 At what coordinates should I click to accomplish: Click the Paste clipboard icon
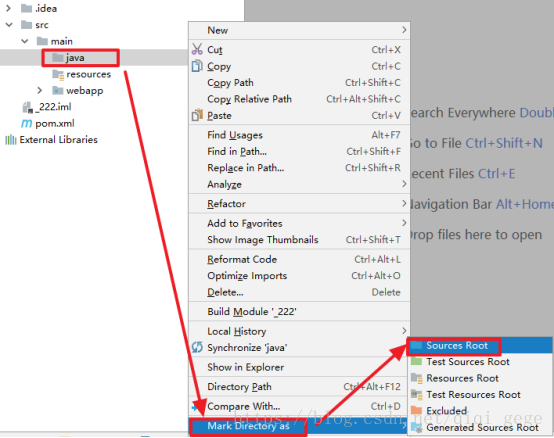pyautogui.click(x=197, y=115)
